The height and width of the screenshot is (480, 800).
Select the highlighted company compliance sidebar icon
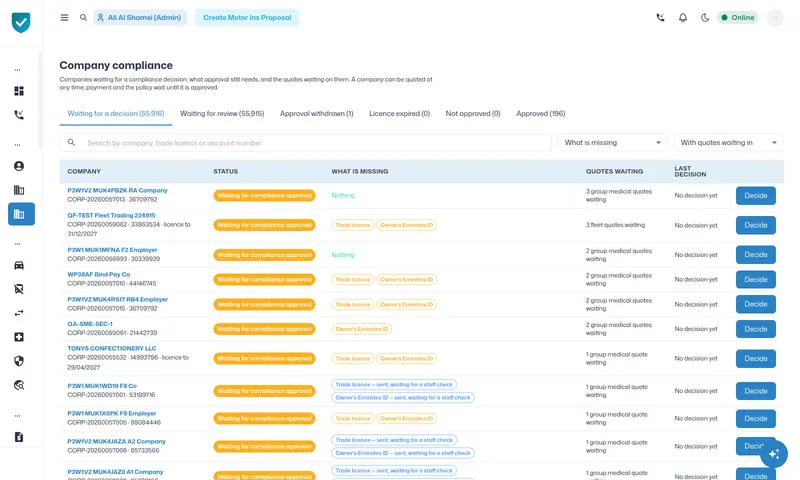coord(21,214)
